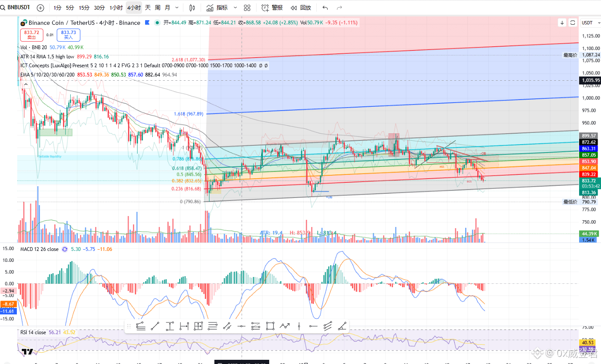Screen dimensions: 601x364
Task: Select the trend line drawing tool
Action: tap(155, 326)
